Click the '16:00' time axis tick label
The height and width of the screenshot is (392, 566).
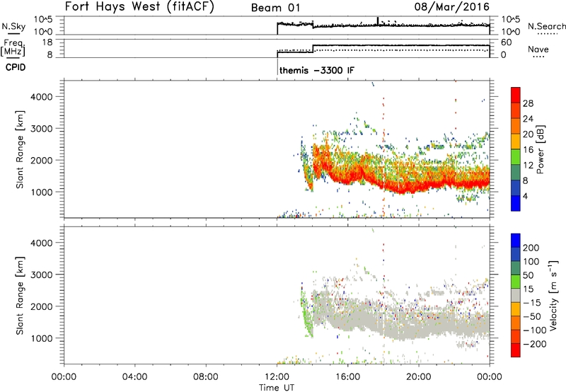tap(347, 377)
